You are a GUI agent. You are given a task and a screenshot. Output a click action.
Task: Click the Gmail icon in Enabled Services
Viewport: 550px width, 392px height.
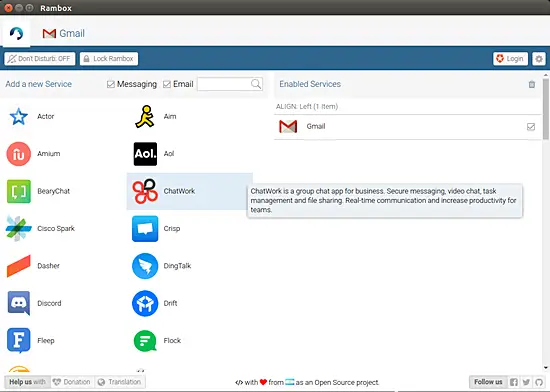click(x=288, y=127)
